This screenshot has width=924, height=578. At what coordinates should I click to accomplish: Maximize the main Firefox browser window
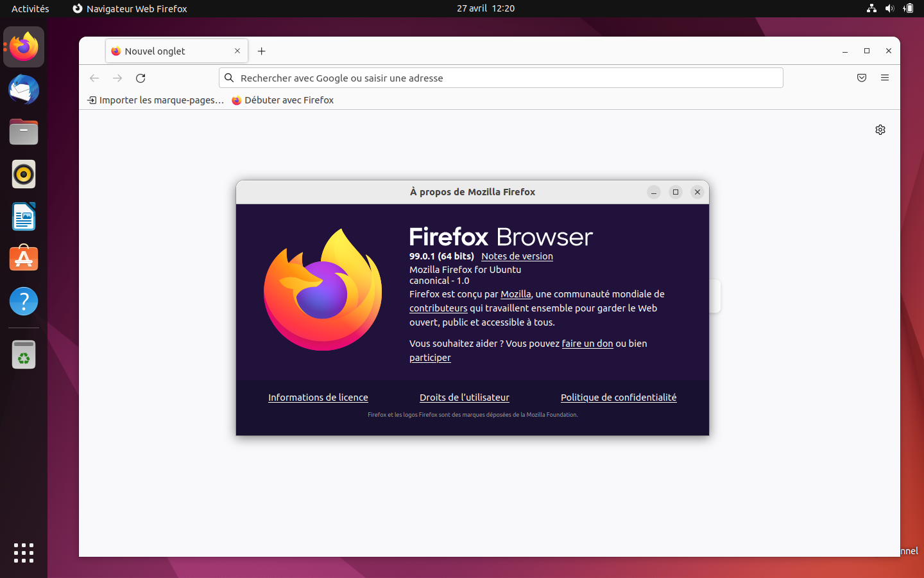coord(867,51)
